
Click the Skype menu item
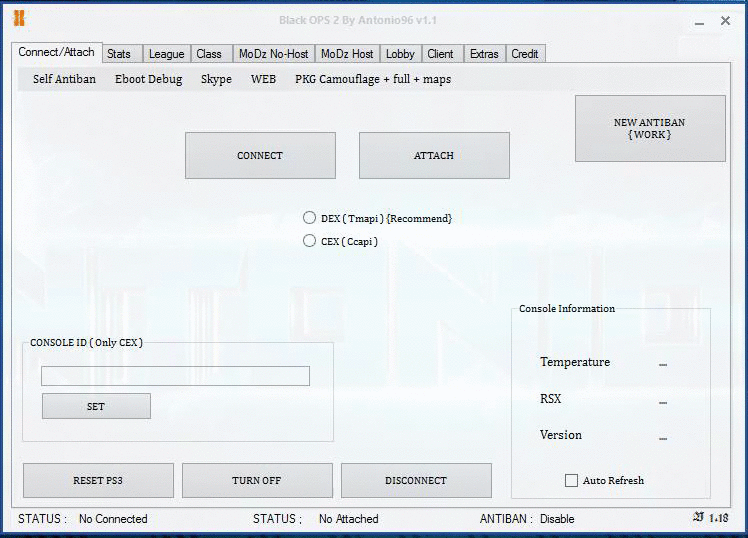coord(216,79)
